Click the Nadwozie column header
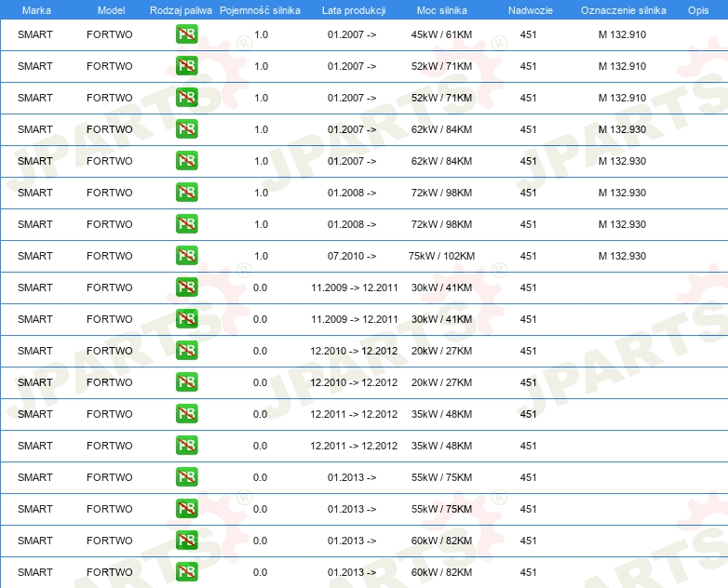The width and height of the screenshot is (728, 588). tap(531, 10)
